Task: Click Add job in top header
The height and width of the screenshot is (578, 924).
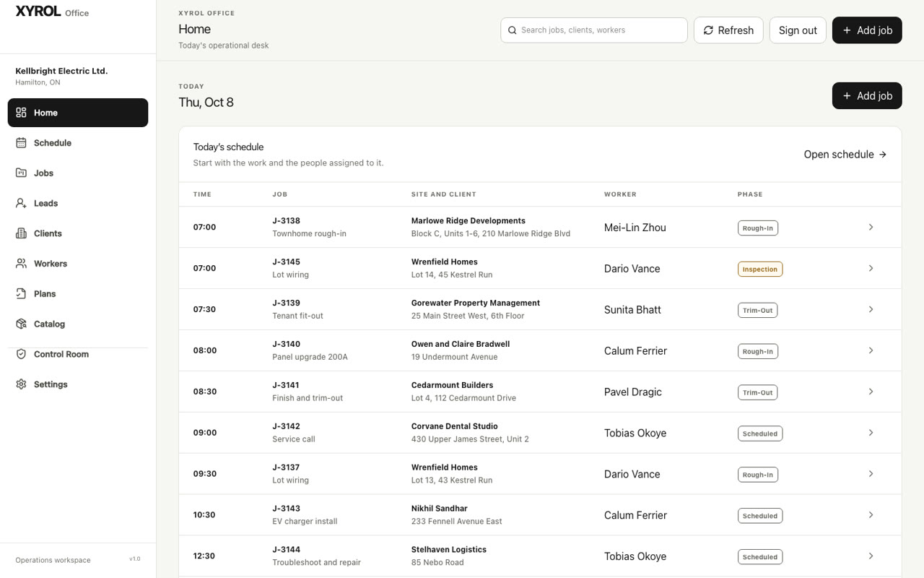Action: (x=867, y=30)
